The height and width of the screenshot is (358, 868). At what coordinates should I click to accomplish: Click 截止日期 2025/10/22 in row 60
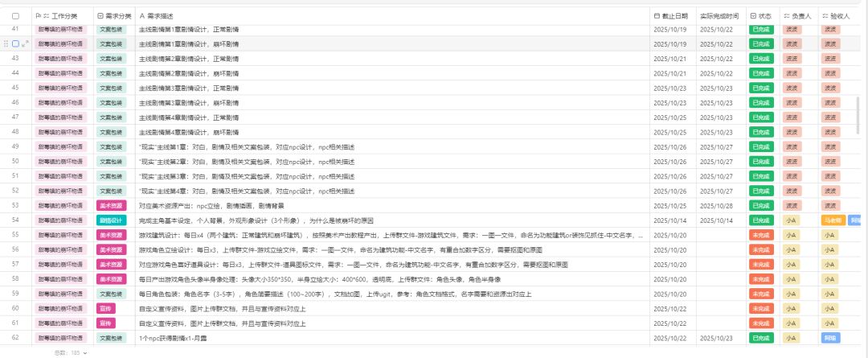pyautogui.click(x=669, y=309)
